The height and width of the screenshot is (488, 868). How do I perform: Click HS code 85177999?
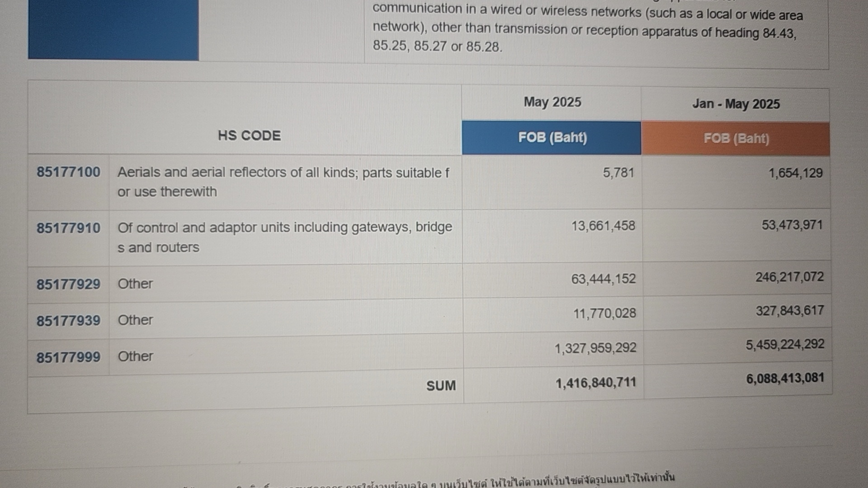pos(68,357)
